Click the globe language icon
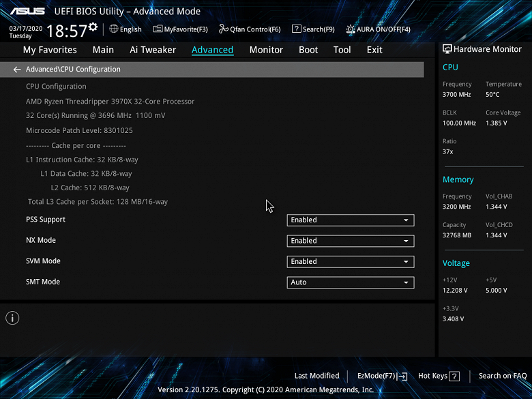This screenshot has width=532, height=399. 114,29
